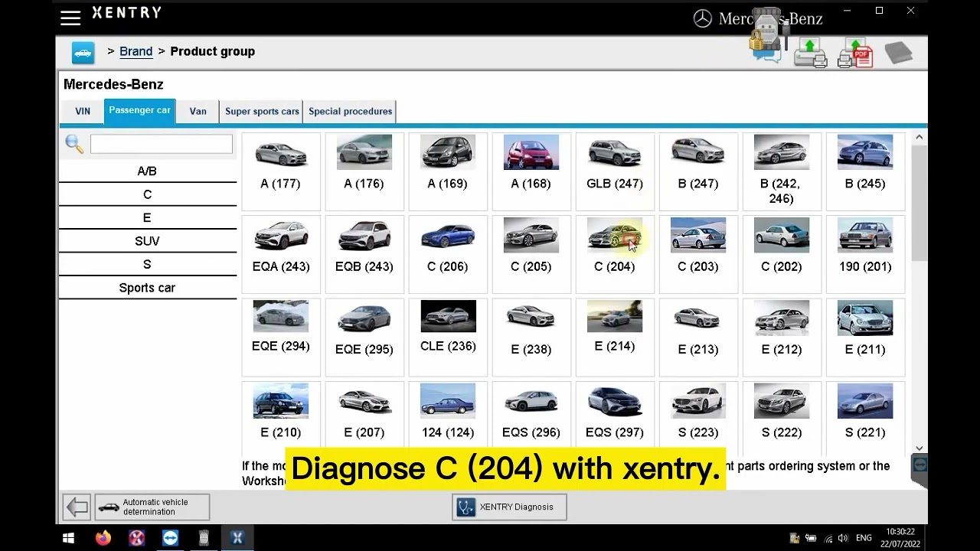
Task: Select the 190 (201) vehicle
Action: click(865, 254)
